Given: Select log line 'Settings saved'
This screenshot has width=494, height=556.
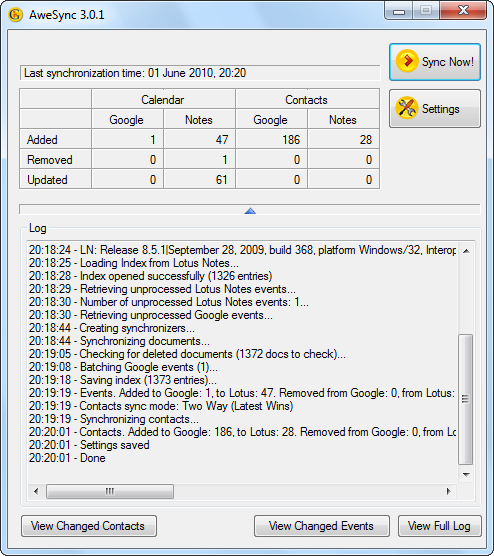Looking at the screenshot, I should tap(89, 445).
